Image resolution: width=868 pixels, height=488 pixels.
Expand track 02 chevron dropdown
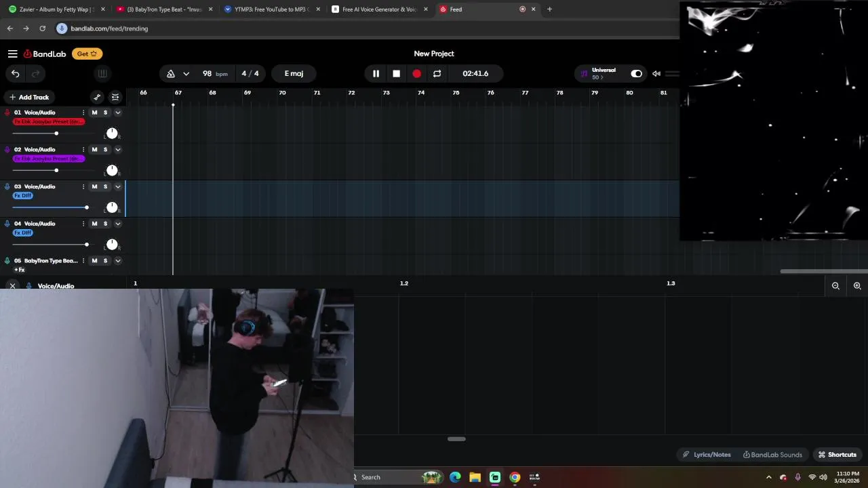pyautogui.click(x=117, y=149)
